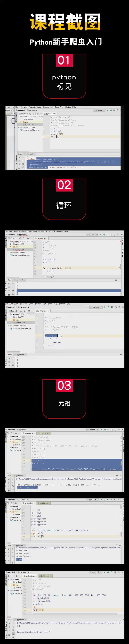The height and width of the screenshot is (644, 129).
Task: Open File menu in TypeError traceback screenshot
Action: click(x=17, y=107)
